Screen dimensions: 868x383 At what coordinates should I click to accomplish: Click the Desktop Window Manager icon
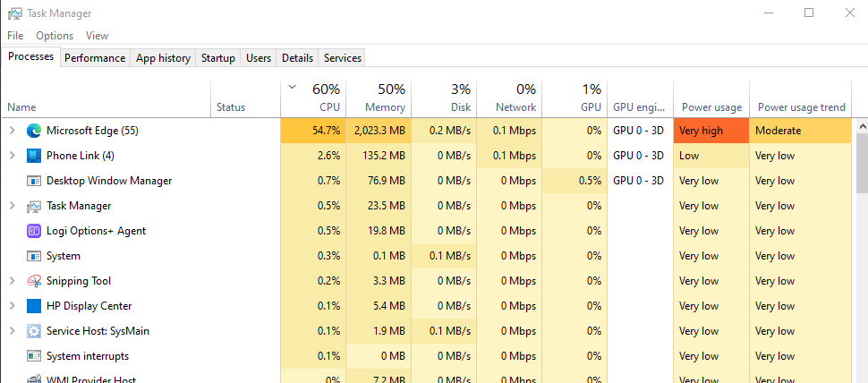[34, 181]
